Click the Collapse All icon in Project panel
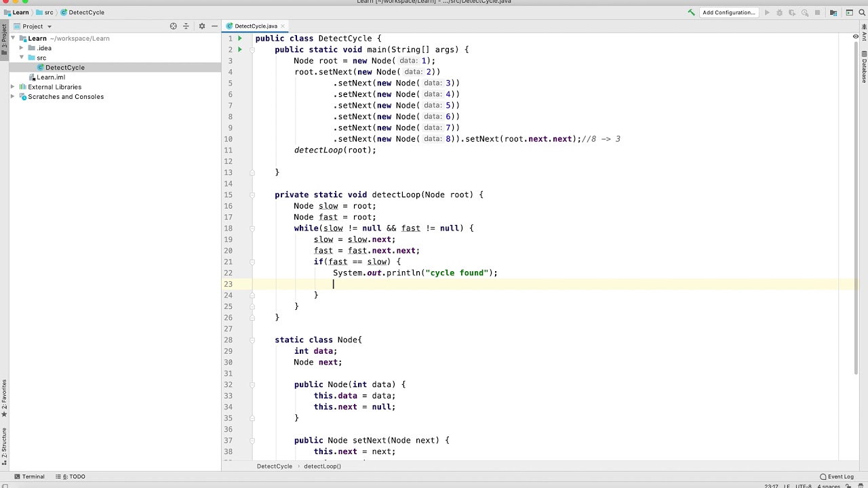 tap(186, 26)
